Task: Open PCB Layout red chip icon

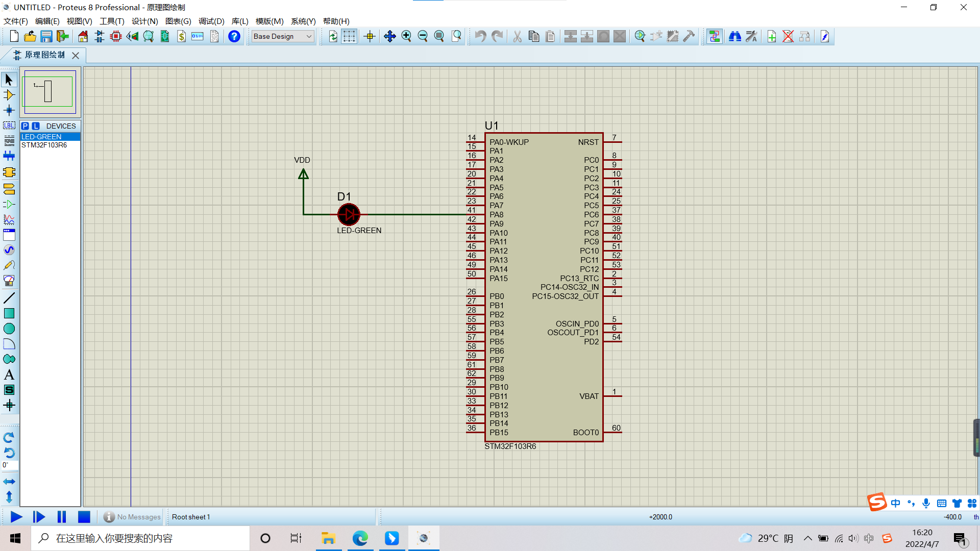Action: [116, 36]
